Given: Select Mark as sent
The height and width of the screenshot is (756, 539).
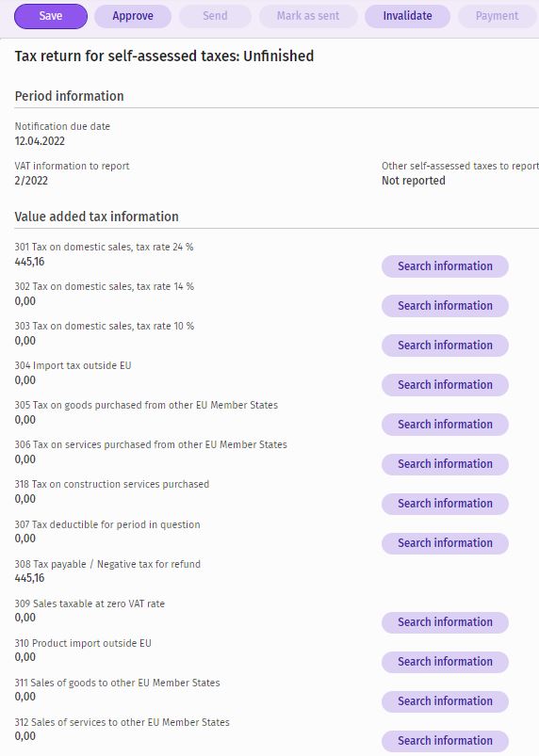Looking at the screenshot, I should tap(308, 16).
